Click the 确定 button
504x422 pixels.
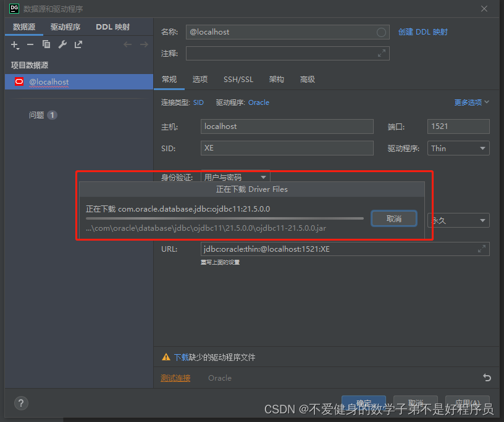[x=364, y=403]
